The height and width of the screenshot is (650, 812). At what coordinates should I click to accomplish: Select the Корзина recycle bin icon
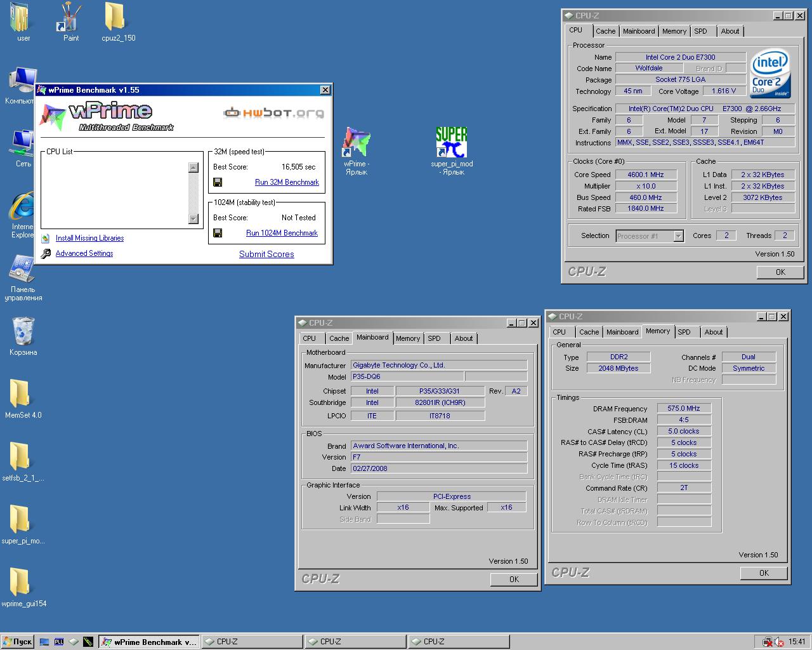23,331
